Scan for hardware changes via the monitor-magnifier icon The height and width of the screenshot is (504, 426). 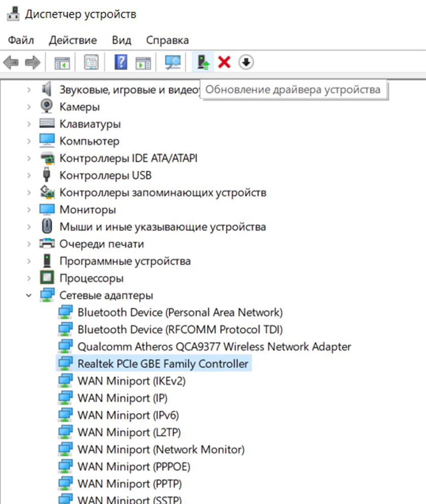pos(173,62)
